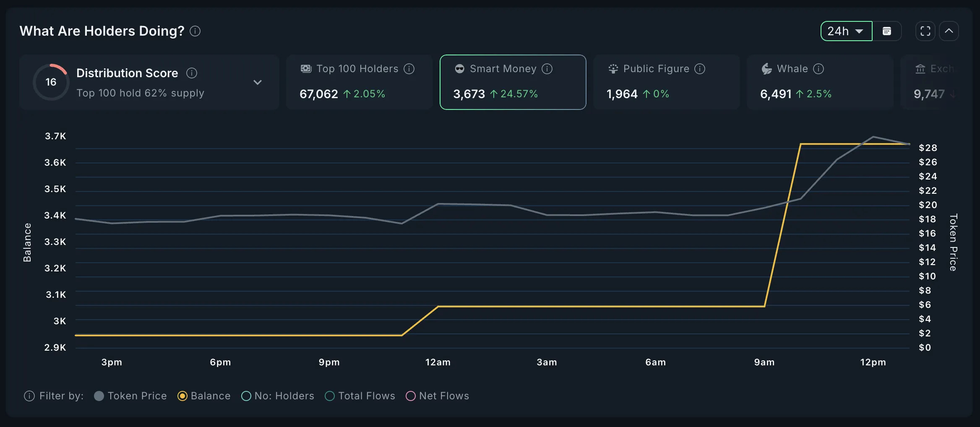Expand the Distribution Score details chevron

coord(258,82)
